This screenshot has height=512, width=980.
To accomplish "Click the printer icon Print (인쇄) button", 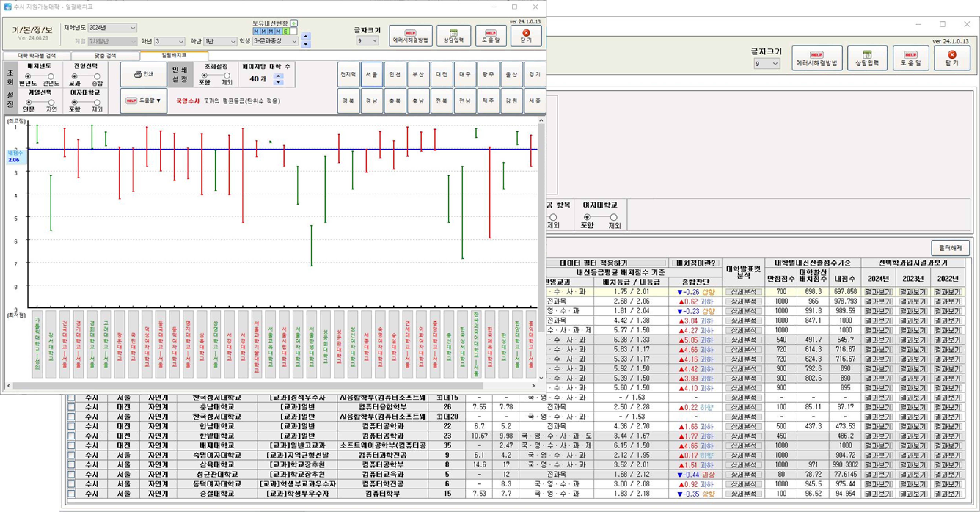I will point(143,74).
